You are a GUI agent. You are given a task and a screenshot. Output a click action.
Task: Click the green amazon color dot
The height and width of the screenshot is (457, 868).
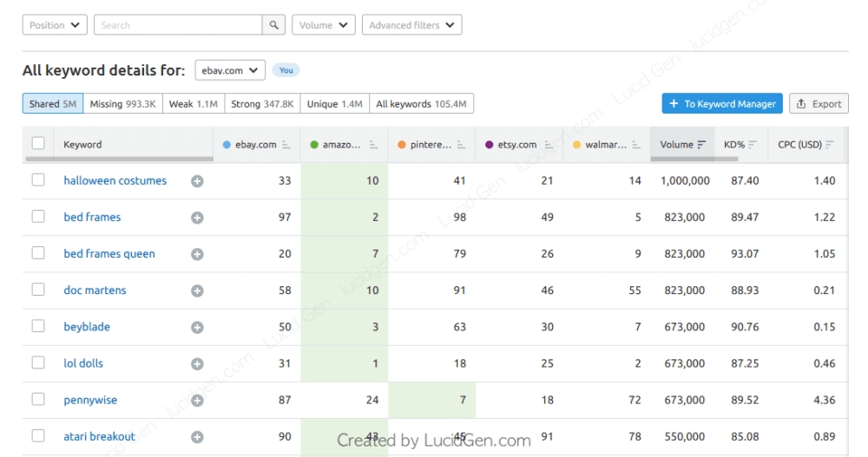(314, 145)
